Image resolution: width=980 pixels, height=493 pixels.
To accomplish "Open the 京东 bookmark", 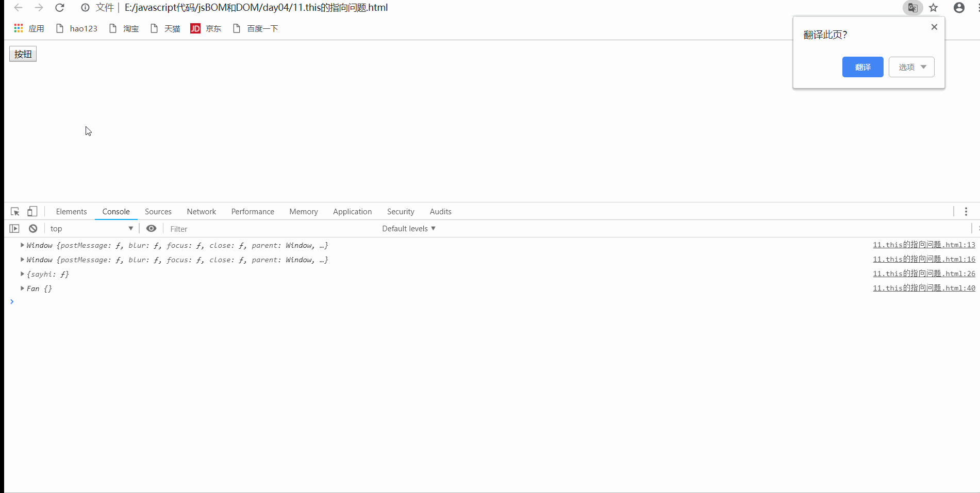I will point(206,28).
